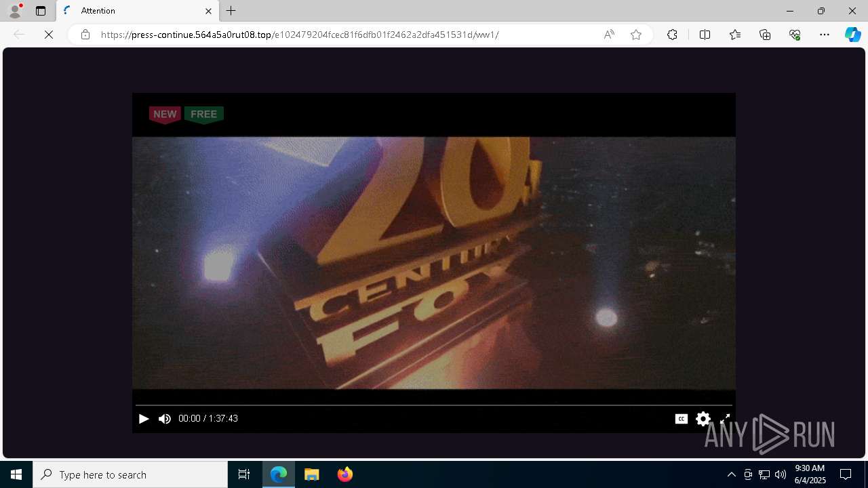
Task: Add this page to favorites star
Action: [636, 35]
